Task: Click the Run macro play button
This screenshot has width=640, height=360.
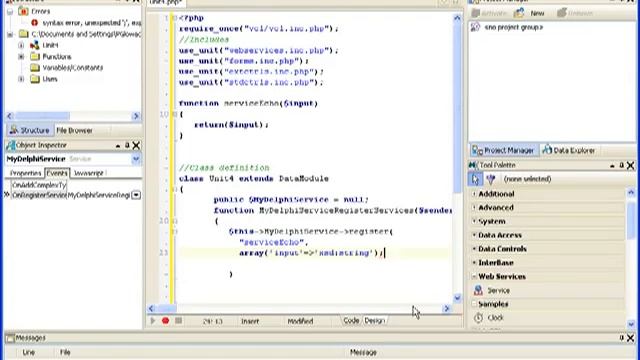Action: pos(153,321)
